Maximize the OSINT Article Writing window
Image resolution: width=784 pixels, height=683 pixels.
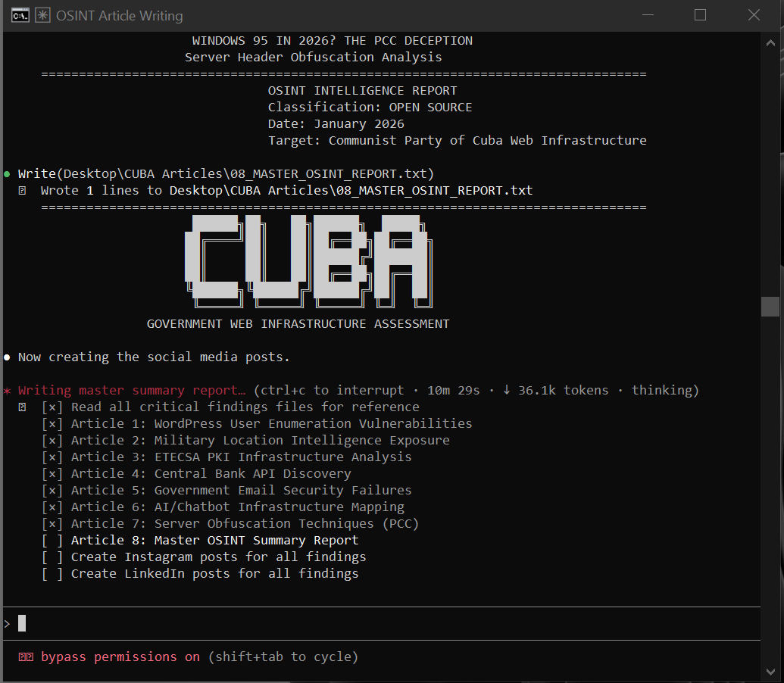click(x=700, y=15)
